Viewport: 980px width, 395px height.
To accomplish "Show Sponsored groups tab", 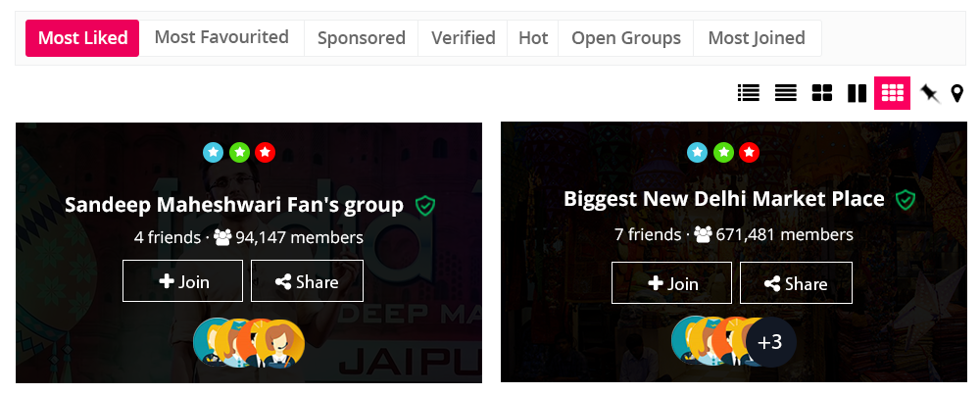I will click(361, 38).
